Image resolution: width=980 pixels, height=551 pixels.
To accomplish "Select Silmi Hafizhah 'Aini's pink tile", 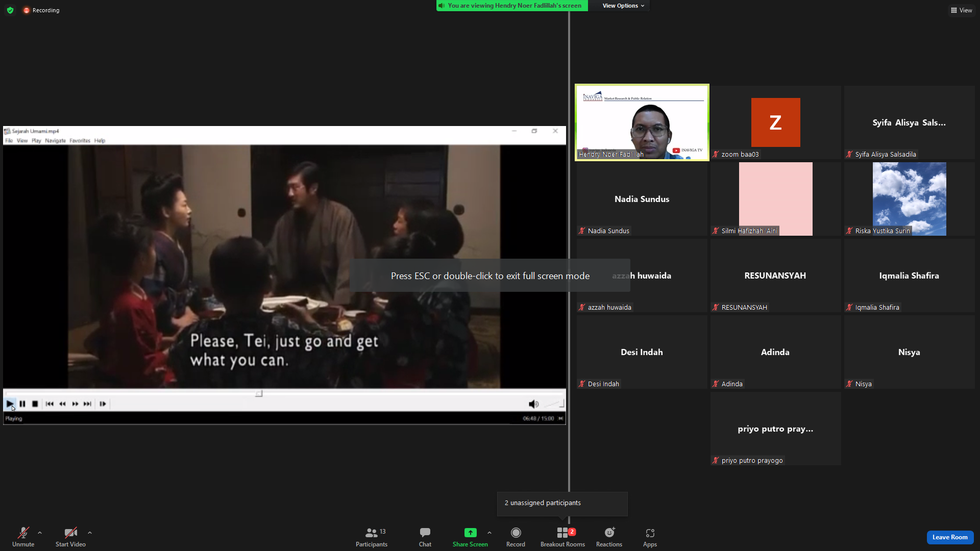I will pos(776,199).
